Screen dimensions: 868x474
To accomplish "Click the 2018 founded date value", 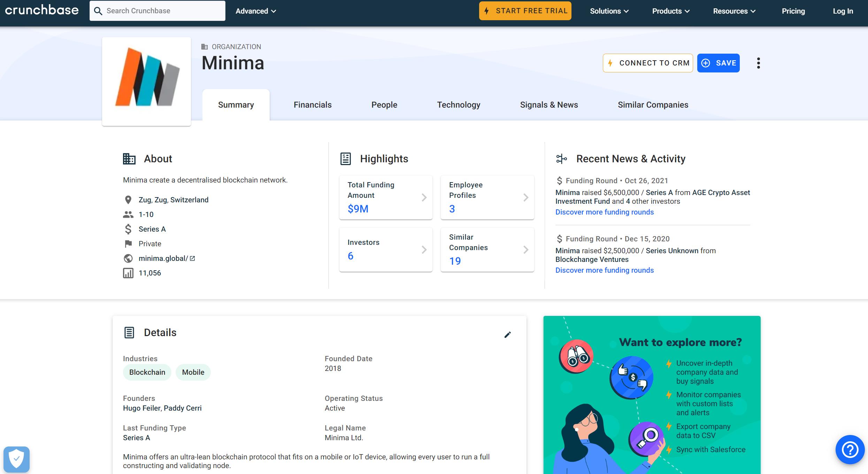I will [333, 368].
